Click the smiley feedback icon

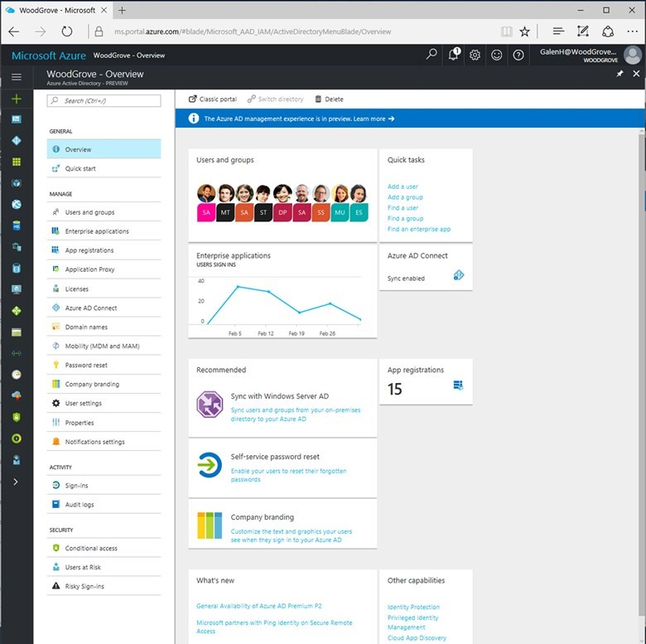click(x=497, y=55)
